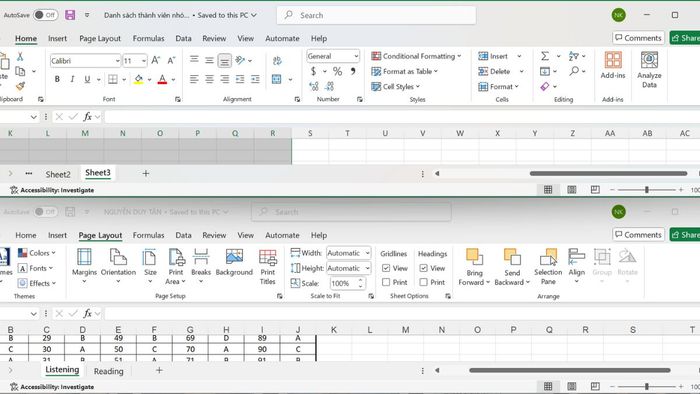Click the Underline button in the top window
700x394 pixels.
(x=87, y=79)
